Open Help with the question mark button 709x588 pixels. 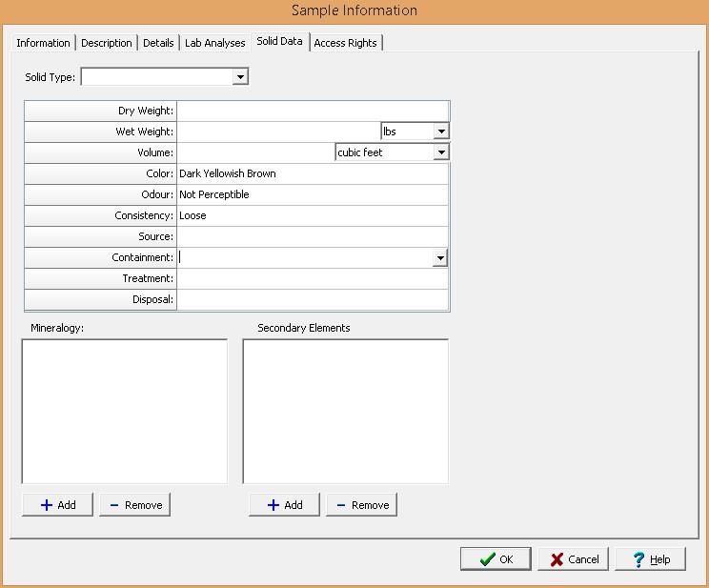tap(650, 559)
